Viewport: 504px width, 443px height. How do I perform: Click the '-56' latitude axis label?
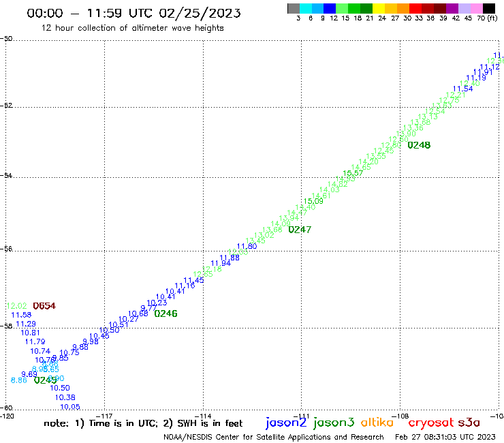[x=6, y=249]
